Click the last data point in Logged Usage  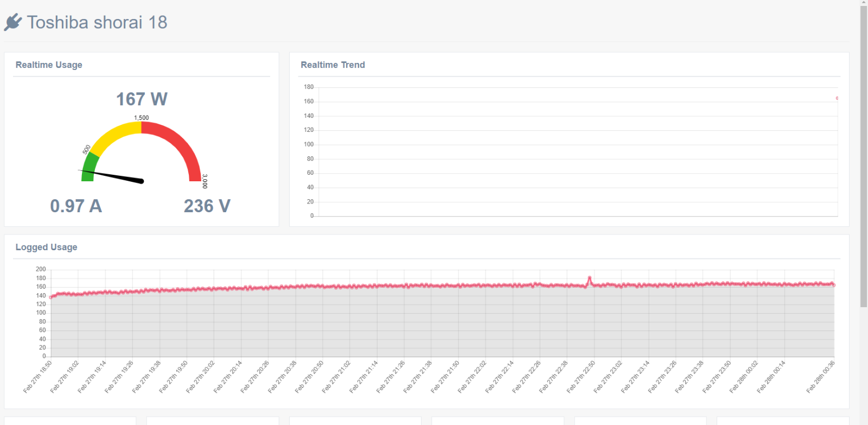click(834, 284)
